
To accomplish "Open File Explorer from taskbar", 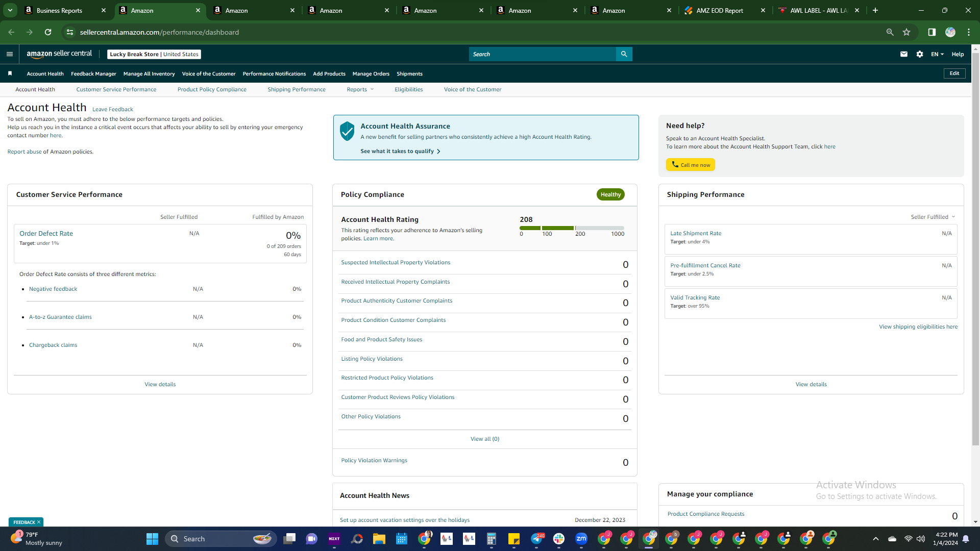I will click(379, 539).
